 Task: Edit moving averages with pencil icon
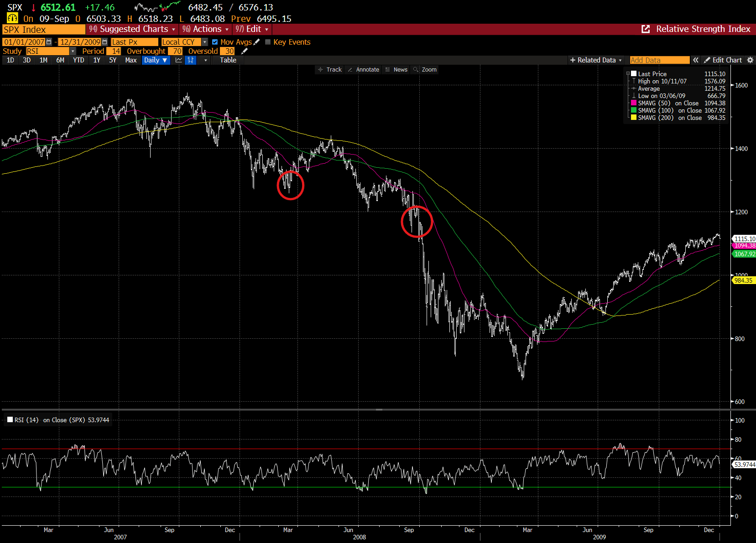(x=256, y=42)
